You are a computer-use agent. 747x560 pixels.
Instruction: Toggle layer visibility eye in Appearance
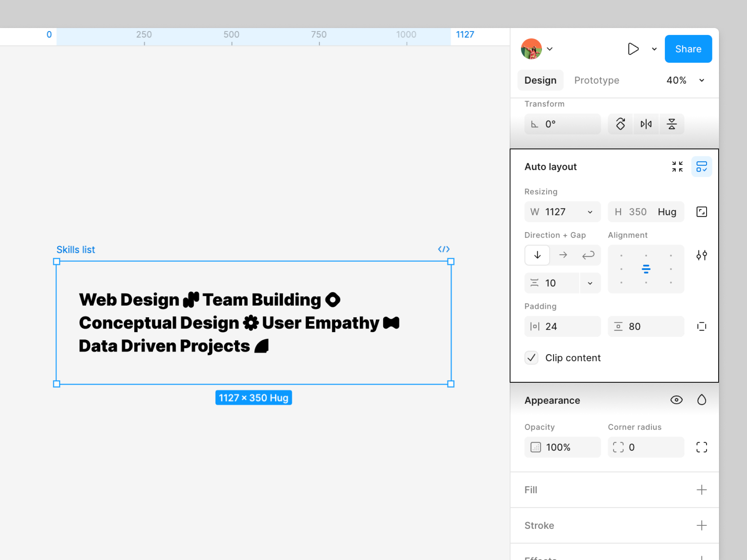tap(677, 400)
